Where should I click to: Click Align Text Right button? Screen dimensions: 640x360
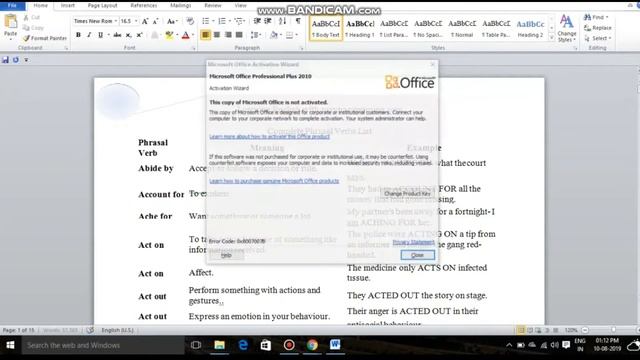click(228, 35)
